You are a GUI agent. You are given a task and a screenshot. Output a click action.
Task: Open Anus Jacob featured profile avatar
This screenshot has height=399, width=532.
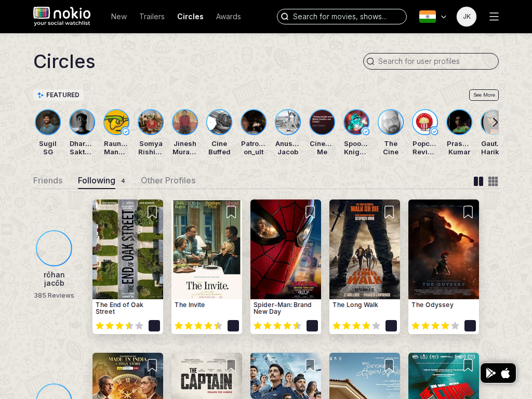(288, 122)
